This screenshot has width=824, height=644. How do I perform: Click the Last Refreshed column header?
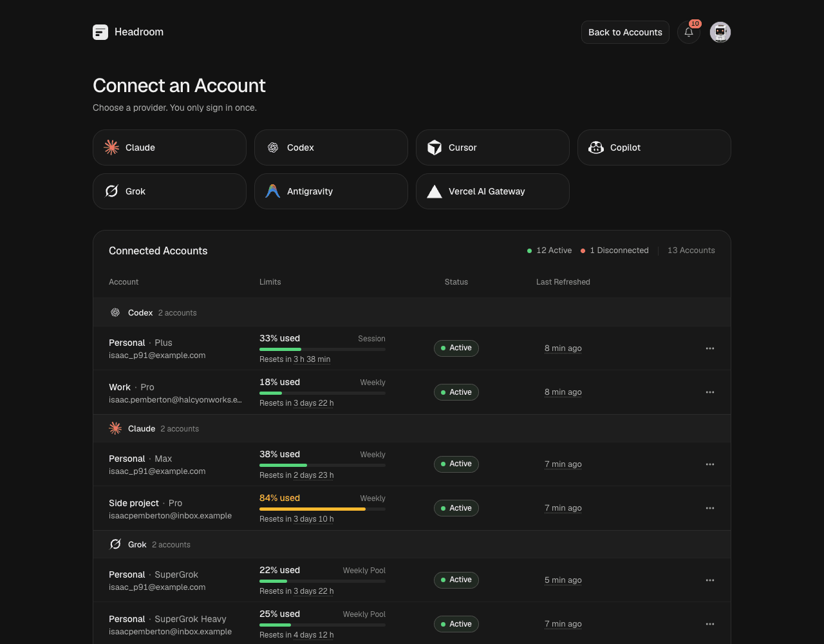(x=563, y=282)
